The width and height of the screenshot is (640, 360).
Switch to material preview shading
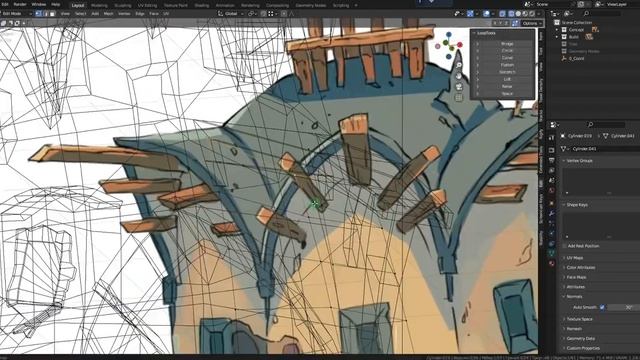coord(525,13)
